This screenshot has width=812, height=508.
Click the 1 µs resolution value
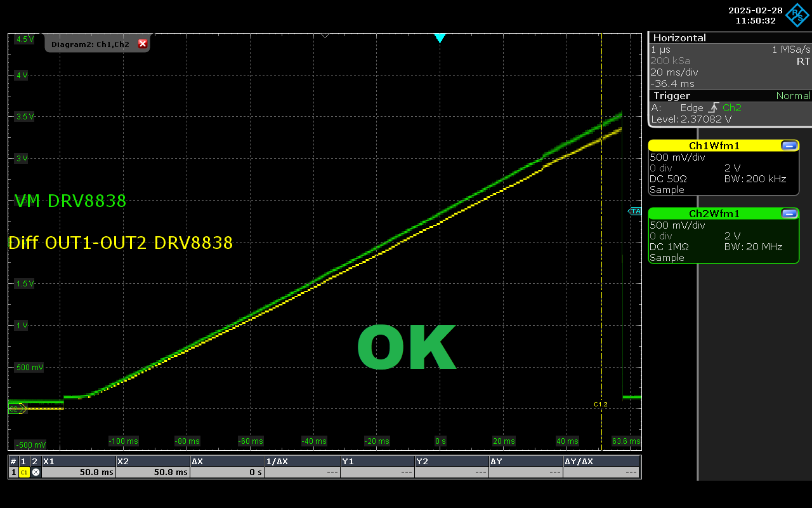pyautogui.click(x=660, y=50)
